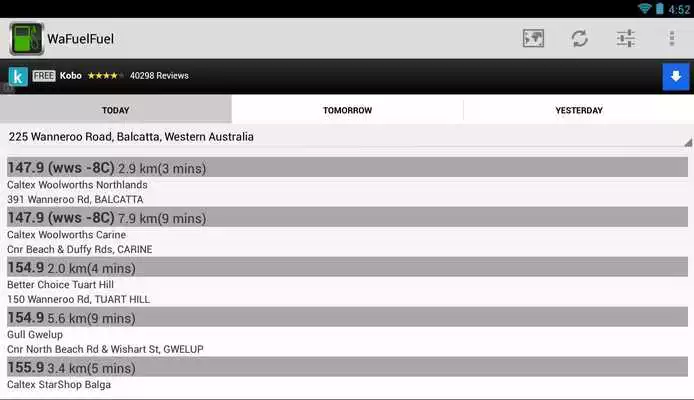Tap the Kobo ad icon
The image size is (694, 400).
[x=18, y=76]
